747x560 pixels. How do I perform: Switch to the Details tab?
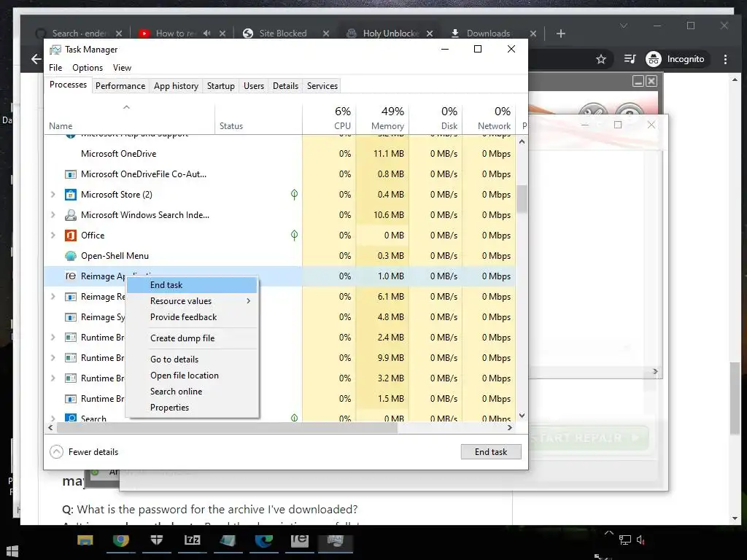coord(285,86)
